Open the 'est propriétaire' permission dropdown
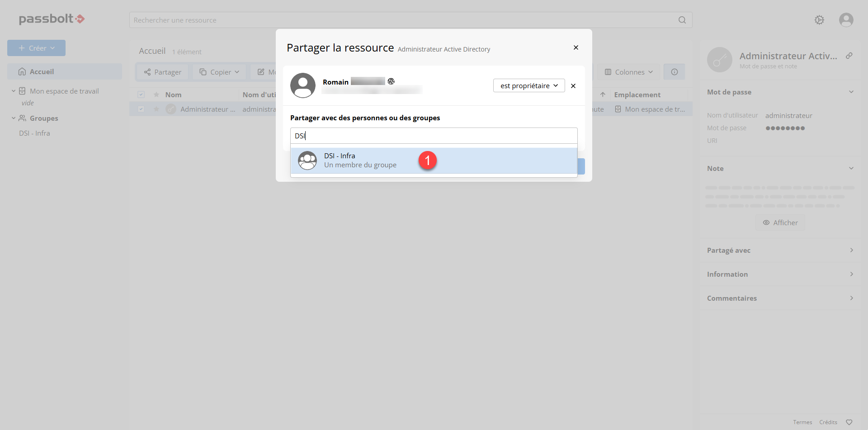868x430 pixels. pyautogui.click(x=528, y=86)
